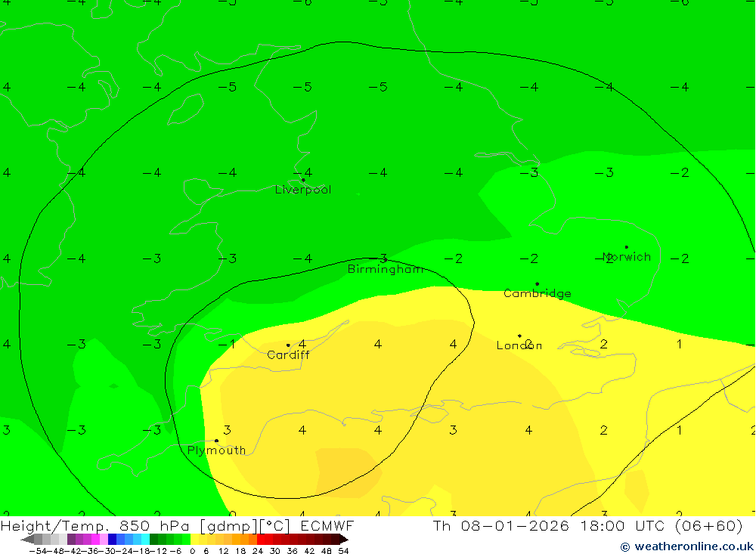This screenshot has width=756, height=554.
Task: Click the -30 scale label
Action: tap(107, 551)
